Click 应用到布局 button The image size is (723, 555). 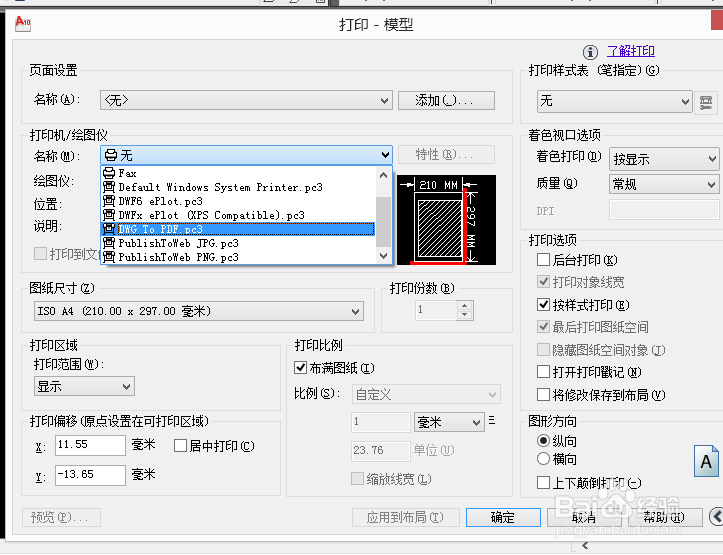[406, 517]
